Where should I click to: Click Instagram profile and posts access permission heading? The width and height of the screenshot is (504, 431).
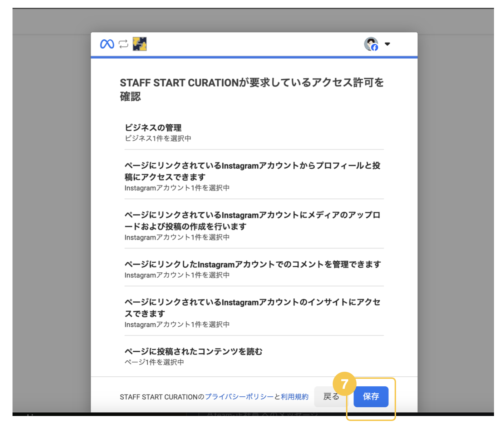coord(252,171)
